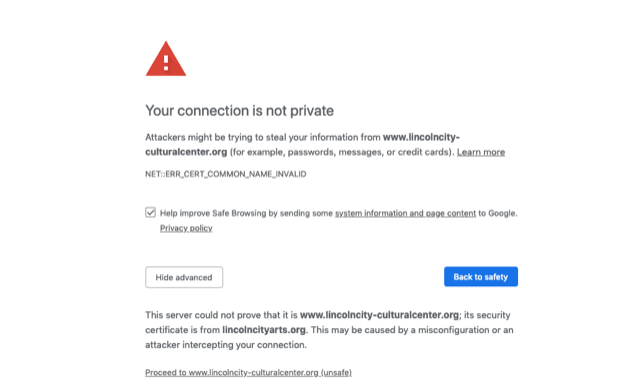The height and width of the screenshot is (391, 640).
Task: Click the white exclamation mark in the triangle
Action: [x=166, y=63]
